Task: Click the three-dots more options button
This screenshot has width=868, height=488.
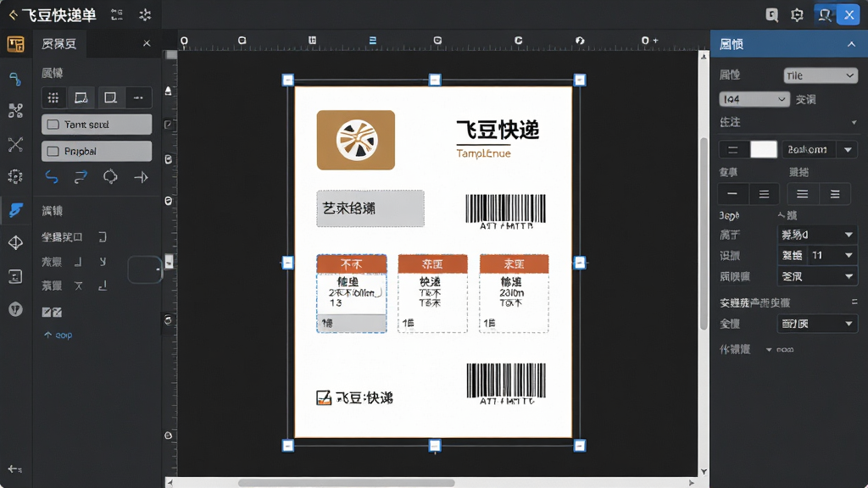Action: click(138, 98)
